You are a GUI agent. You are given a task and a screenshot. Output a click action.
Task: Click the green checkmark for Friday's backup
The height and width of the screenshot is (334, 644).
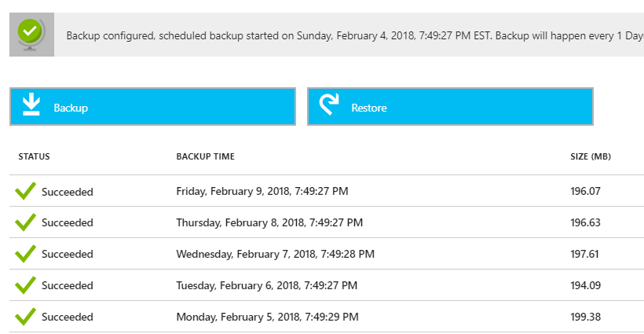tap(25, 191)
